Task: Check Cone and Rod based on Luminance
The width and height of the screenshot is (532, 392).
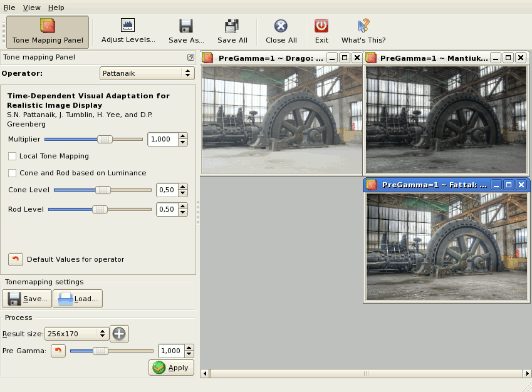Action: [13, 173]
